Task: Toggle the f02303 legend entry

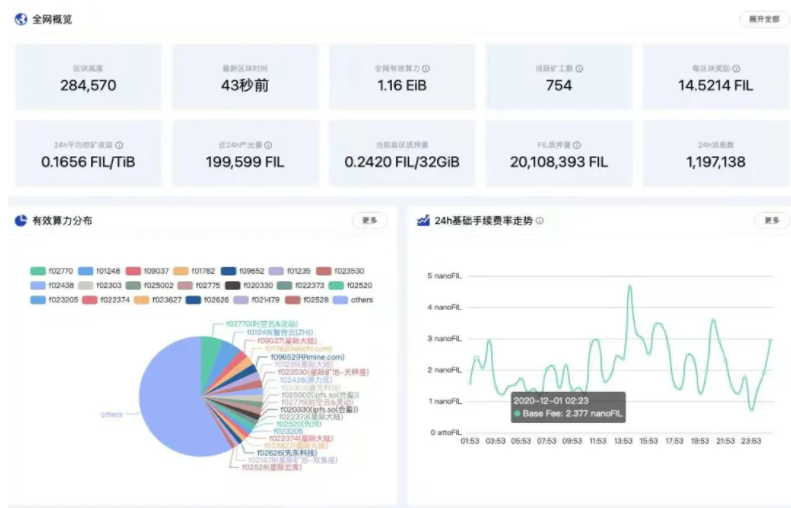Action: [x=100, y=286]
